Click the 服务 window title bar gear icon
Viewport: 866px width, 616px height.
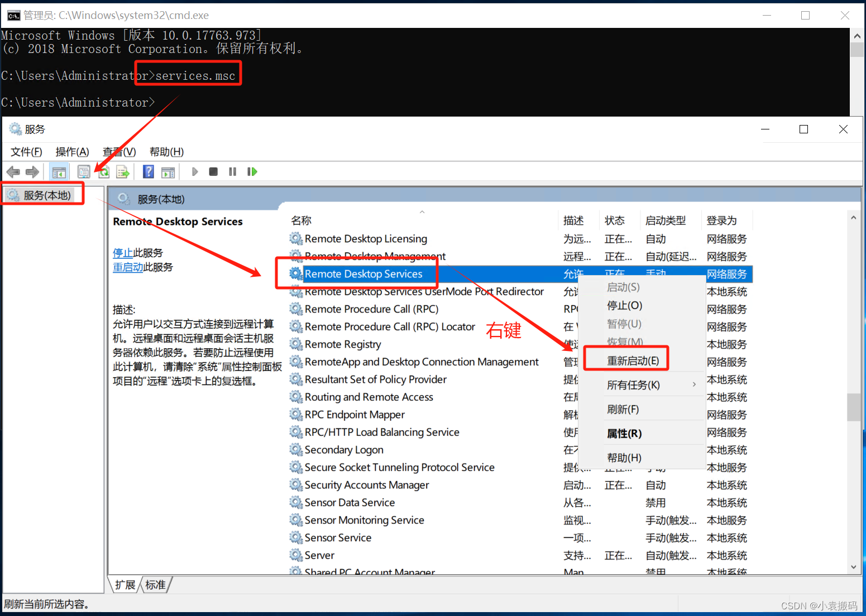pos(15,129)
